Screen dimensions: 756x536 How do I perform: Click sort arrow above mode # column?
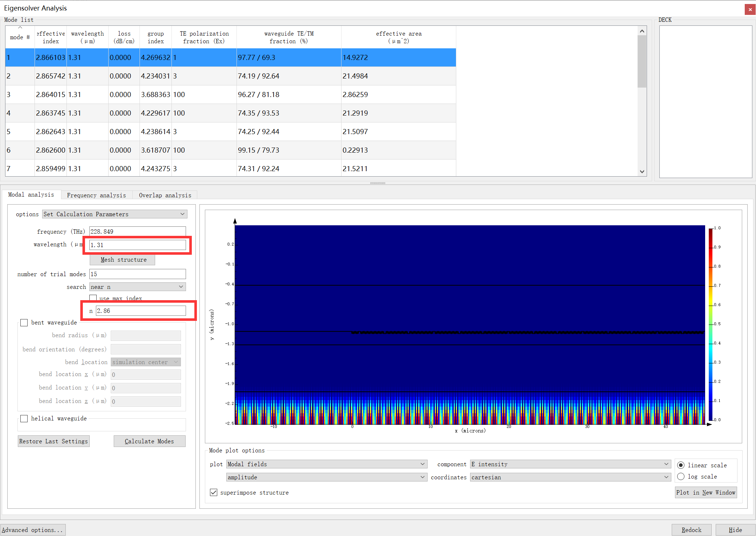[20, 28]
